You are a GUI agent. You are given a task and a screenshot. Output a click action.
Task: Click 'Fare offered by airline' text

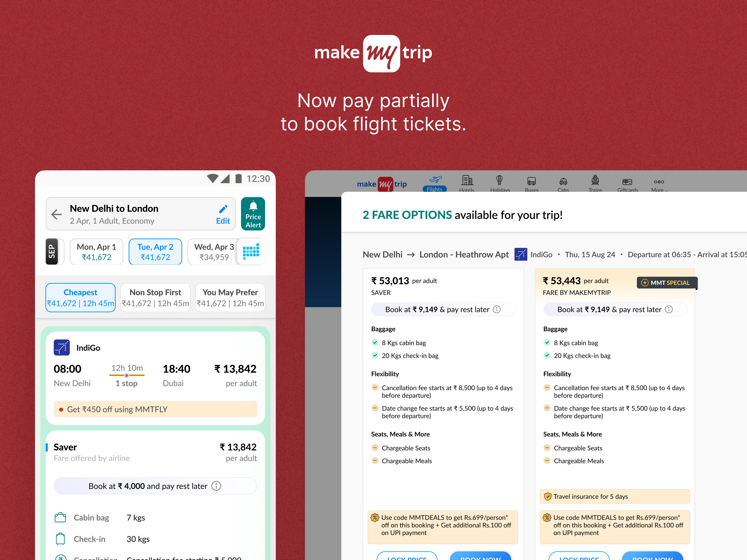click(92, 458)
